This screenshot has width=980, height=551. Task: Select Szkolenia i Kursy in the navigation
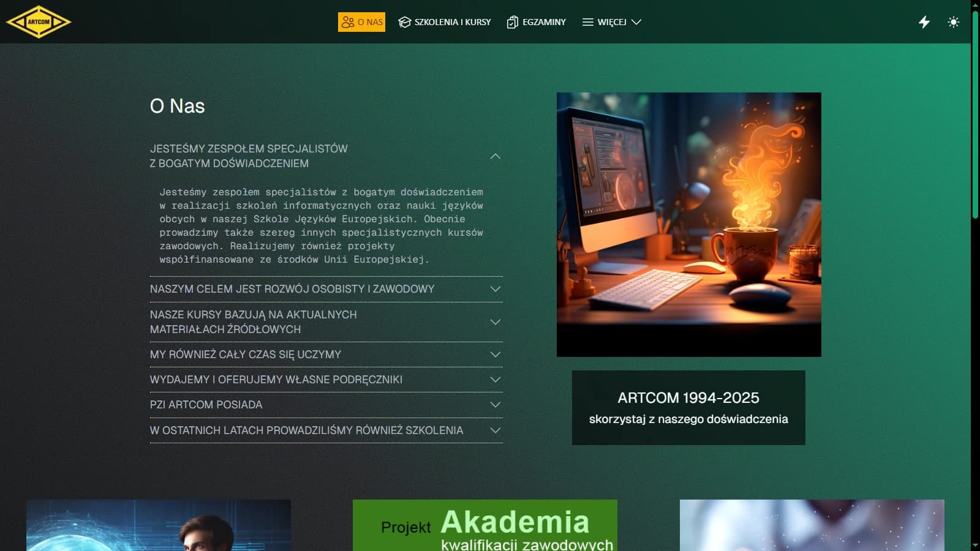click(451, 21)
